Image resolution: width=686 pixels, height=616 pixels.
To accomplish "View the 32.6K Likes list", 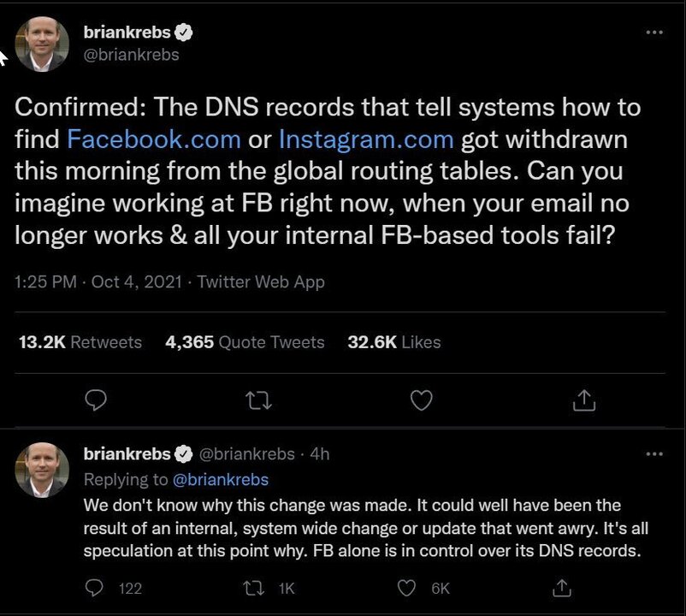I will tap(394, 342).
